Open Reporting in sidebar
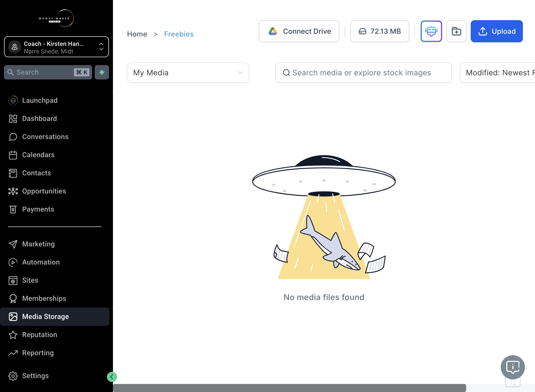The height and width of the screenshot is (392, 535). pos(55,353)
